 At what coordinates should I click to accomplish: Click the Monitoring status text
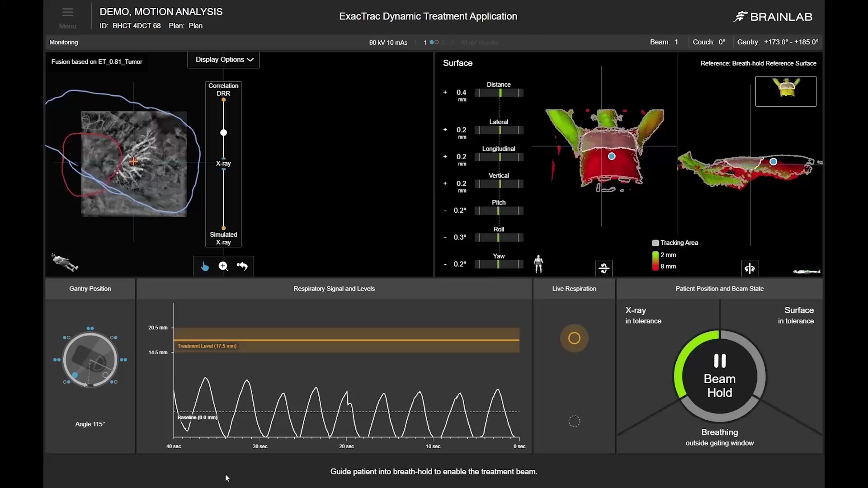coord(64,42)
